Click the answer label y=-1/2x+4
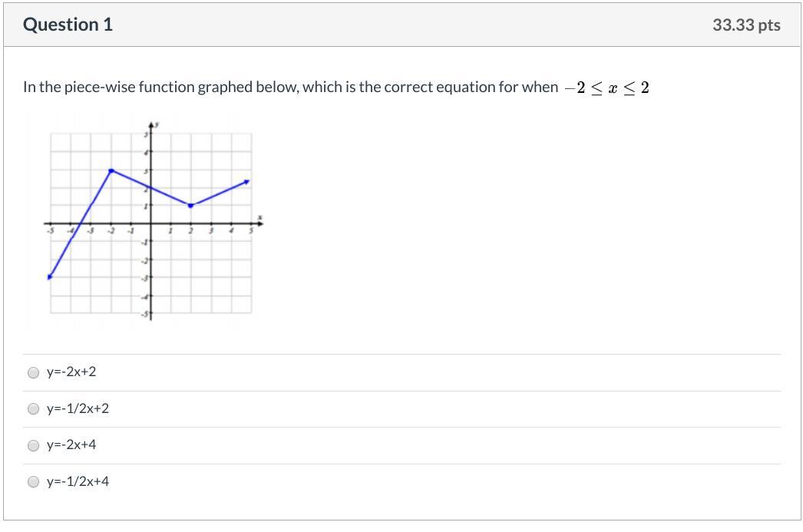This screenshot has width=803, height=532. pos(78,482)
